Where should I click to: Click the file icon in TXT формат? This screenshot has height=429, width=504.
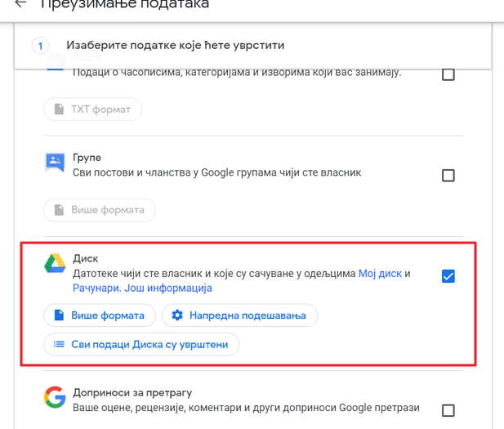pyautogui.click(x=59, y=109)
